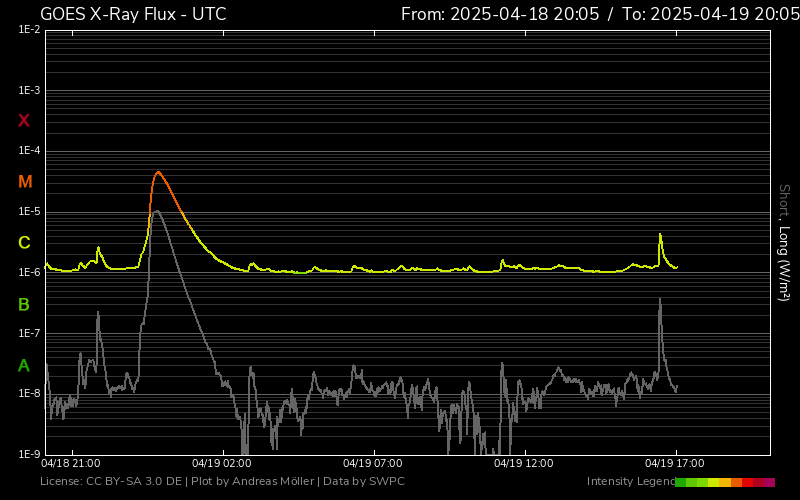Click the '04/19 07:00' time axis label

point(373,463)
